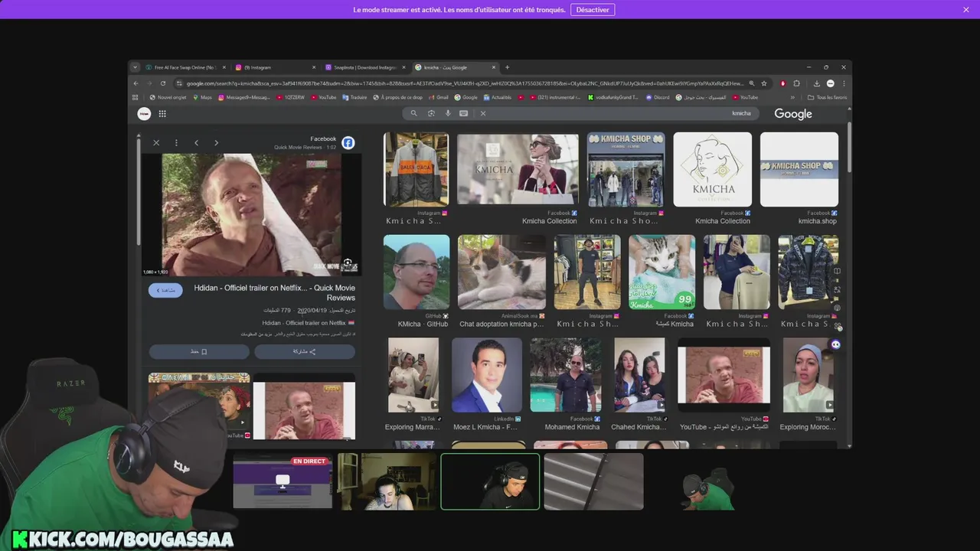Open the apps grid in the bookmarks bar
Viewport: 980px width, 551px height.
[136, 97]
